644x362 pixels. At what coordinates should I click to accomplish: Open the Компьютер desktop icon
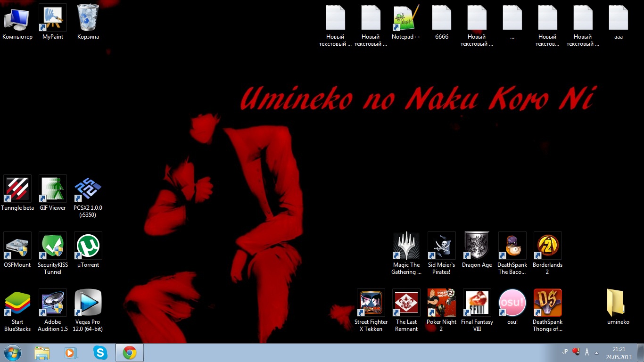point(17,22)
